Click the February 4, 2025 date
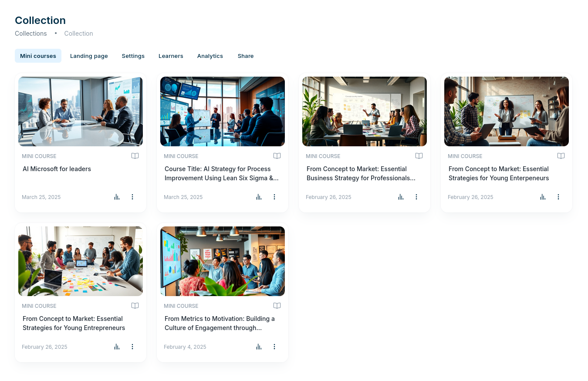 (185, 347)
